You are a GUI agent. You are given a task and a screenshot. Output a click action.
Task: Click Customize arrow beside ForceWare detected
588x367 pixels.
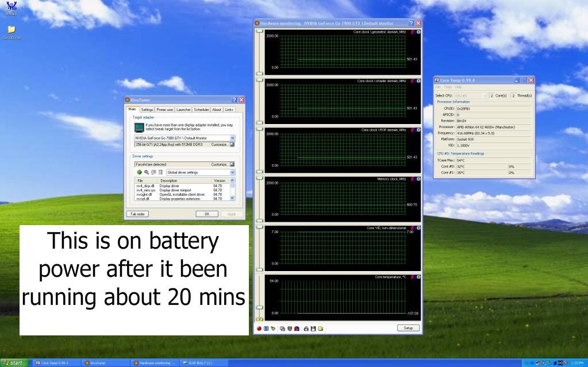click(x=232, y=164)
